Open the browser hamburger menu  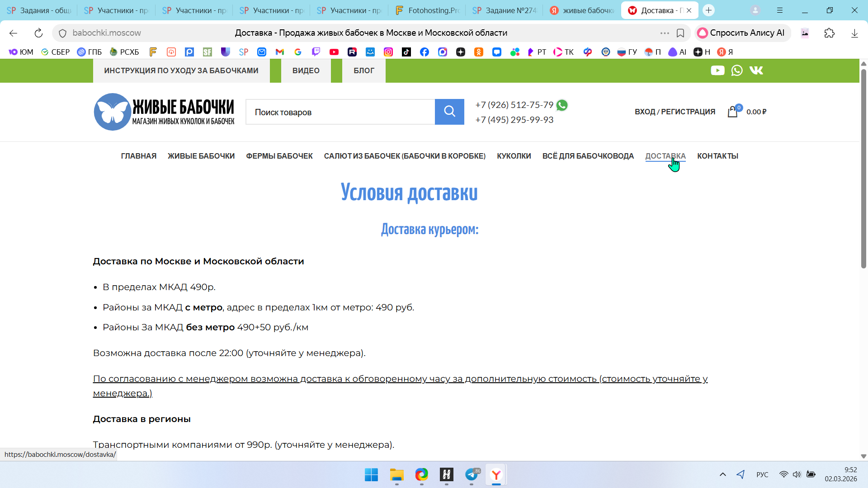tap(780, 10)
